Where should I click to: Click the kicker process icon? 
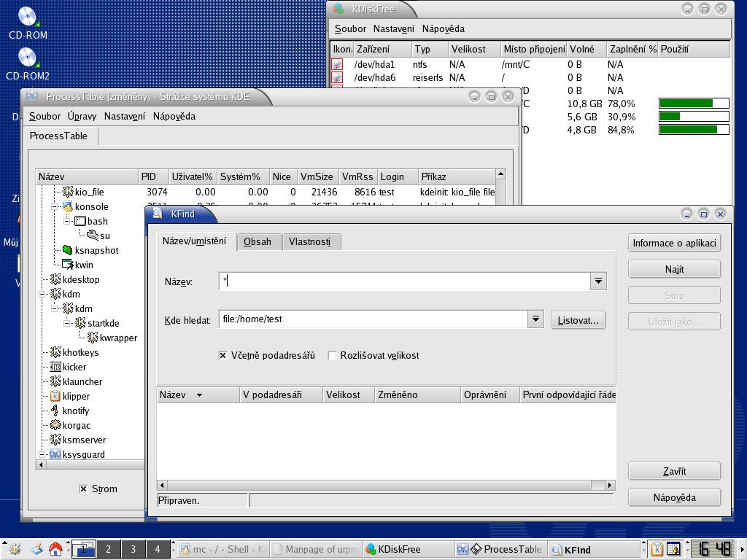(55, 367)
